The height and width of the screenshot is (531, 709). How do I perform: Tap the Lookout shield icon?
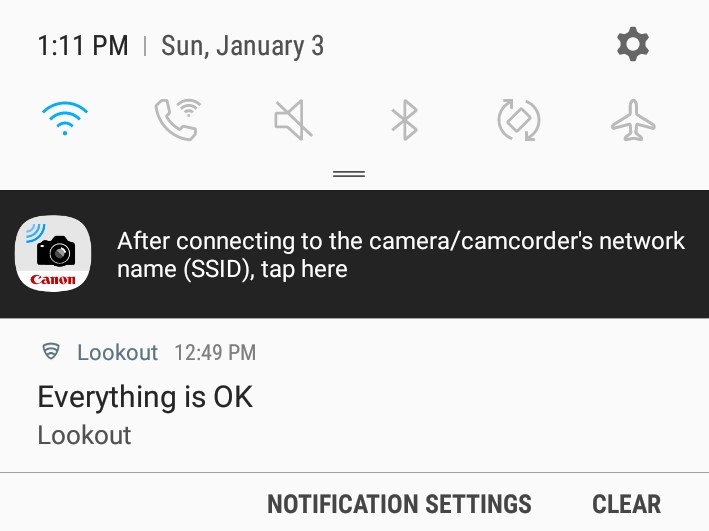click(x=50, y=352)
